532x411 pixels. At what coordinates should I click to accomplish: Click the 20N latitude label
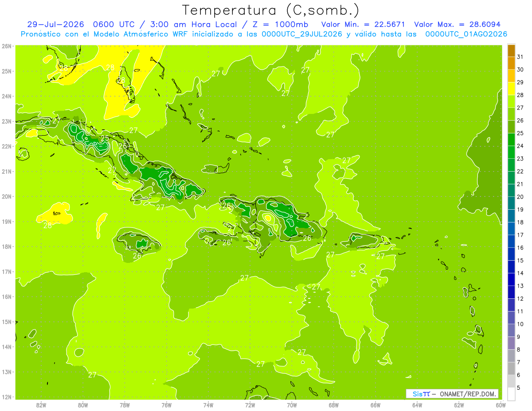point(6,196)
